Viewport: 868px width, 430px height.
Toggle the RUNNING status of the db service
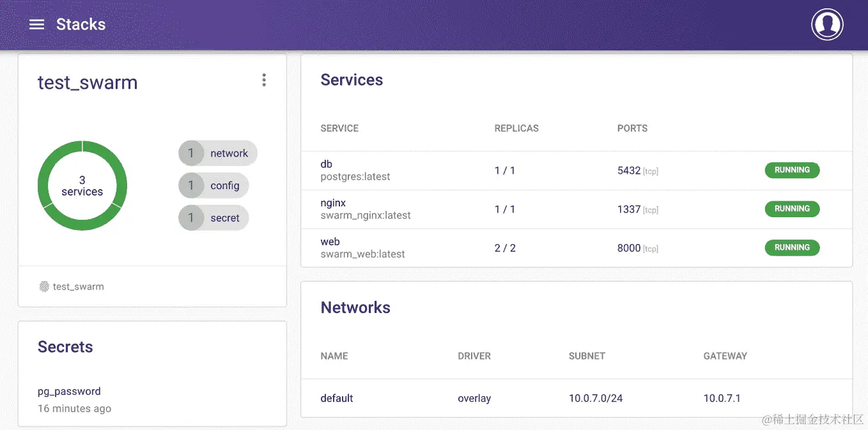[x=792, y=170]
